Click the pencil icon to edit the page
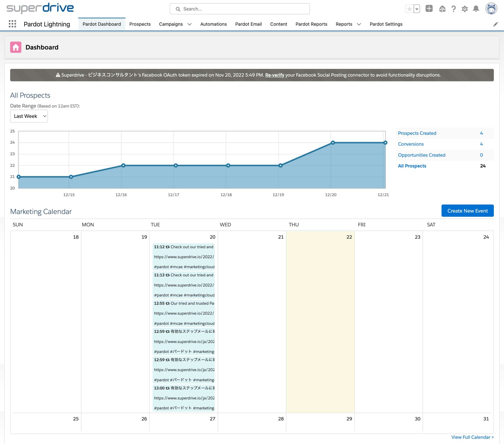The width and height of the screenshot is (504, 444). click(x=496, y=24)
